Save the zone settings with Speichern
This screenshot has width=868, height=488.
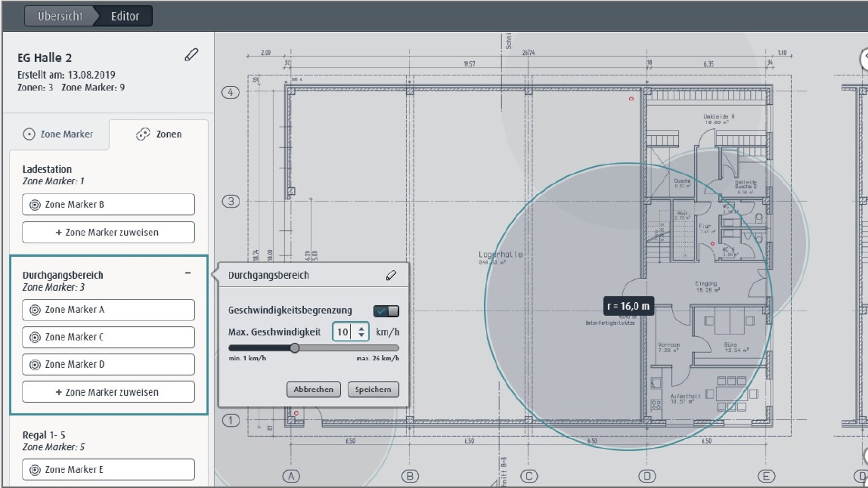[373, 389]
